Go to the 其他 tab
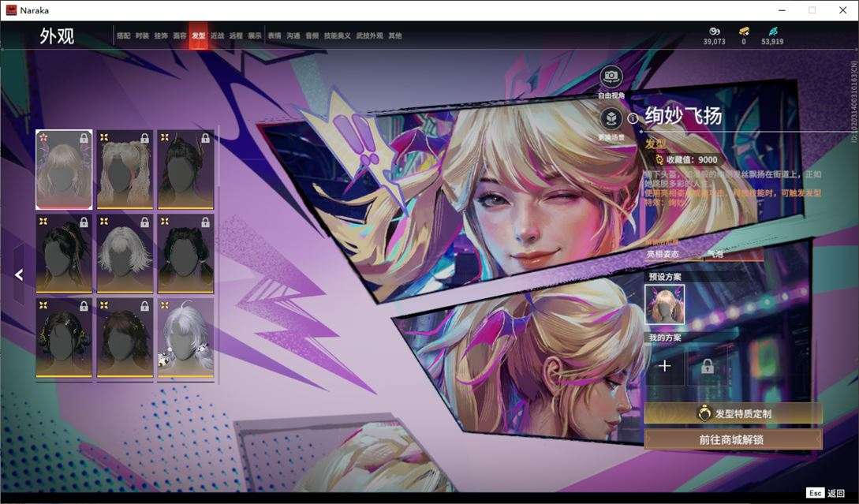This screenshot has width=859, height=504. coord(395,35)
